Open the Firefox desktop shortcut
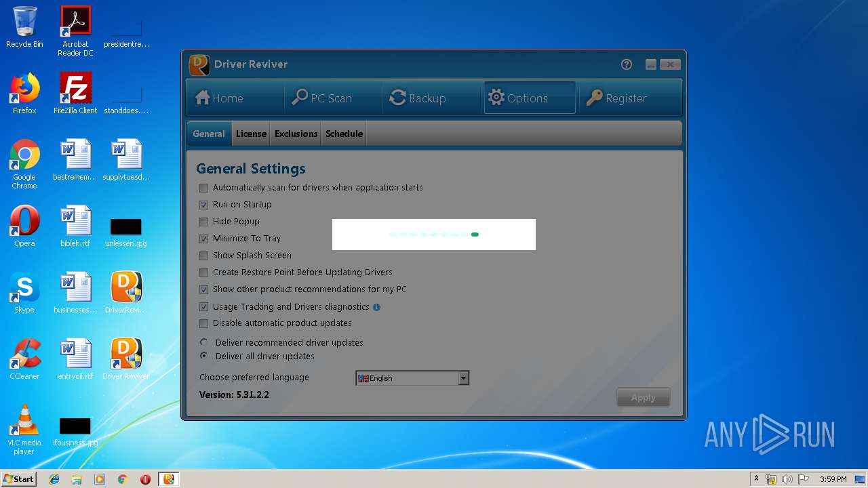The height and width of the screenshot is (488, 868). (x=24, y=93)
